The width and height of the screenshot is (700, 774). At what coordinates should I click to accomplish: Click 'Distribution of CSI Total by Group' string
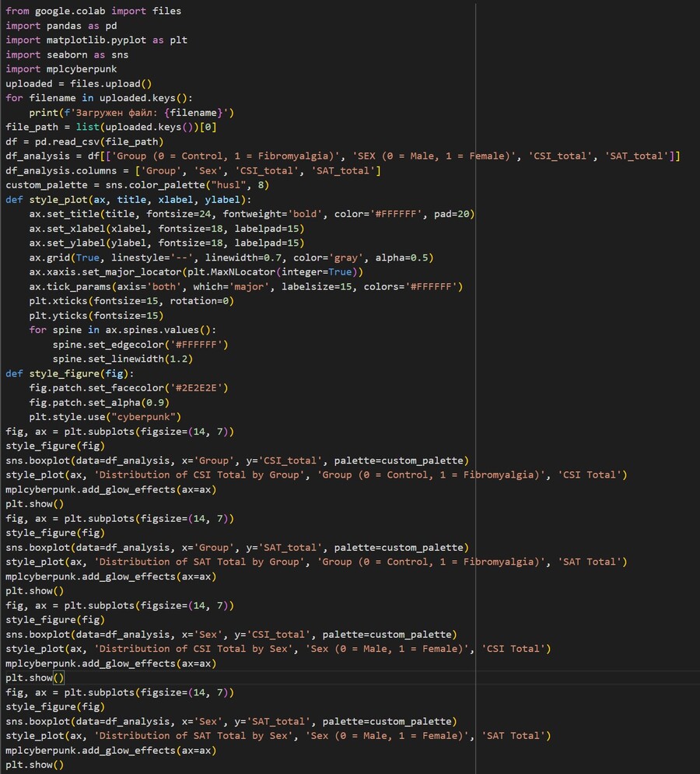199,475
